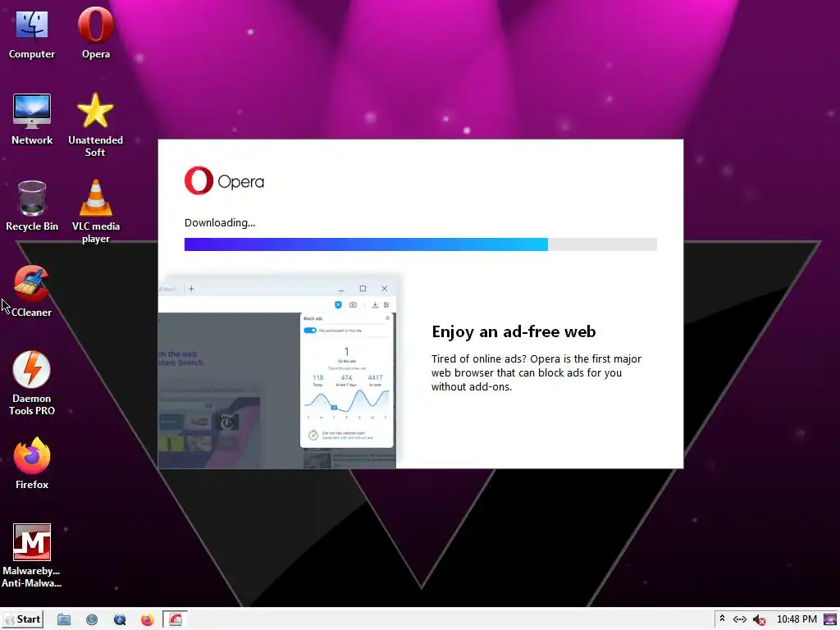Open Malwarebytes Anti-Malware shortcut
This screenshot has height=630, width=840.
point(32,555)
